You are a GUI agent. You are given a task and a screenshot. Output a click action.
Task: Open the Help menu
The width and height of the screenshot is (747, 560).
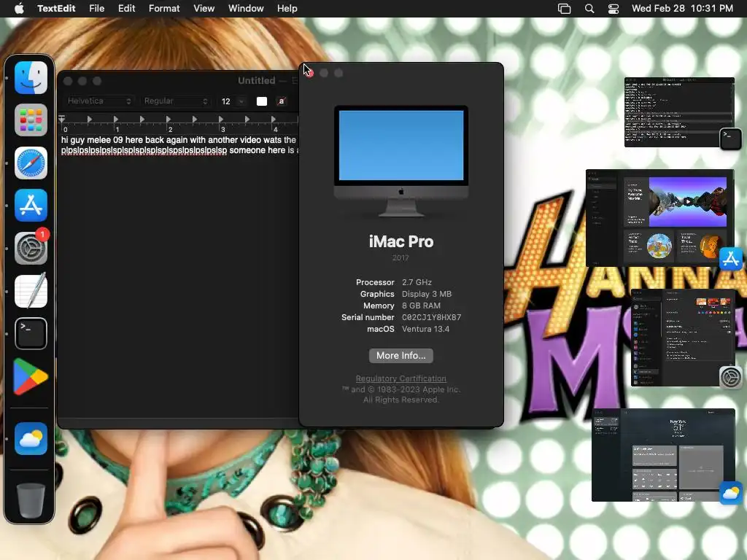[287, 9]
